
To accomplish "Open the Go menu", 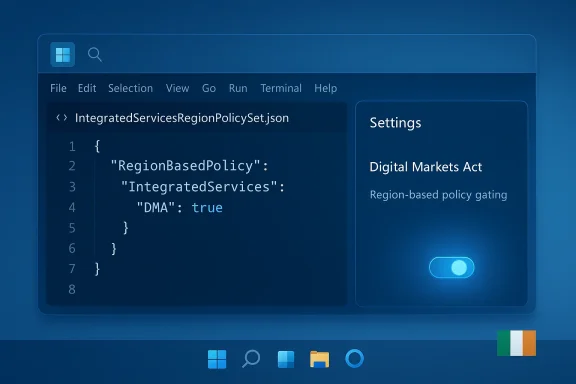I will click(209, 88).
